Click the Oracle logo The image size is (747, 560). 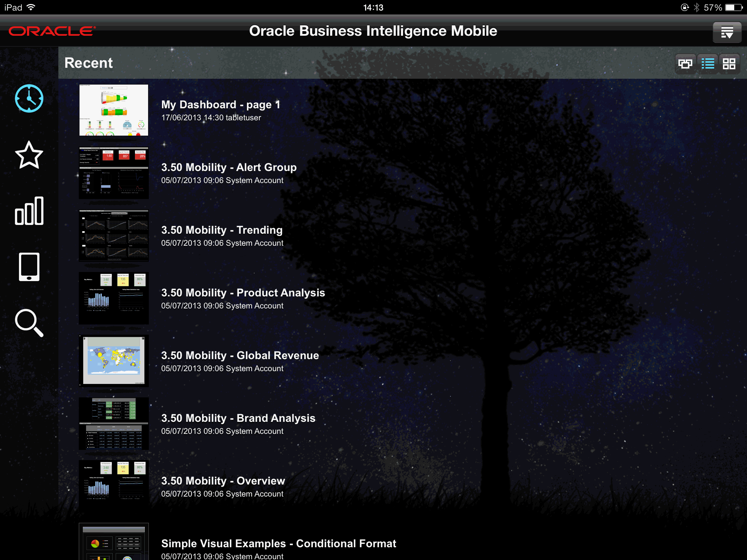click(52, 31)
